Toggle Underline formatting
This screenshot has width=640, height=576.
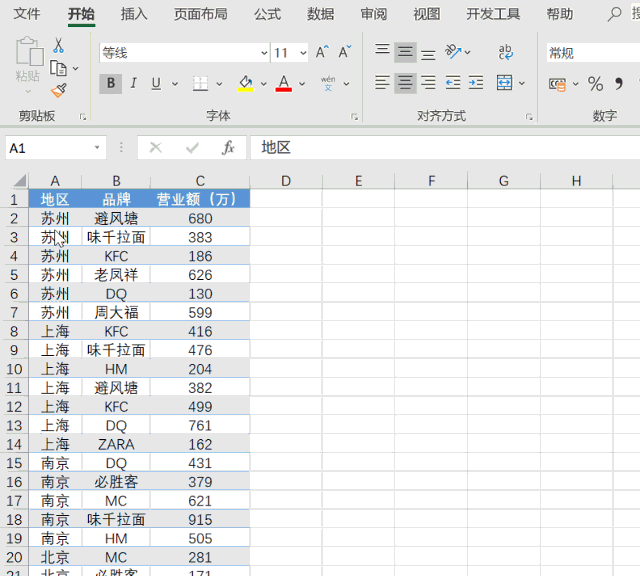point(156,84)
